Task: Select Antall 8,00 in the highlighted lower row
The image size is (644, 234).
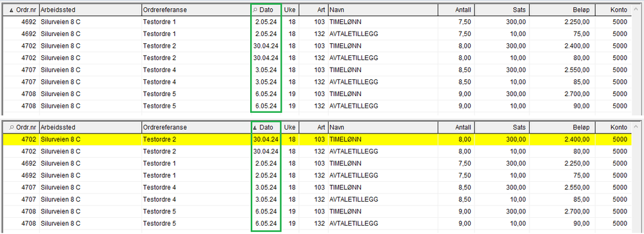Action: click(465, 140)
